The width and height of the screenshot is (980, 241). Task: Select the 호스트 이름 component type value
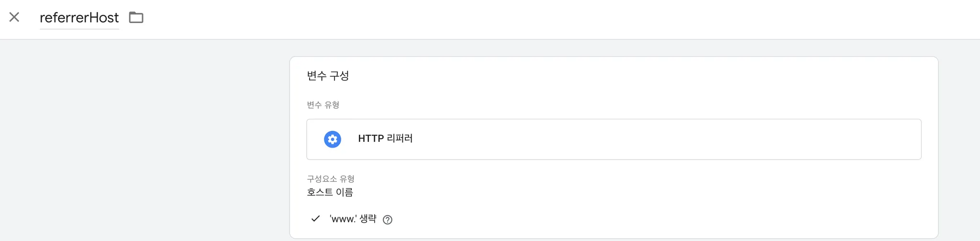coord(330,193)
